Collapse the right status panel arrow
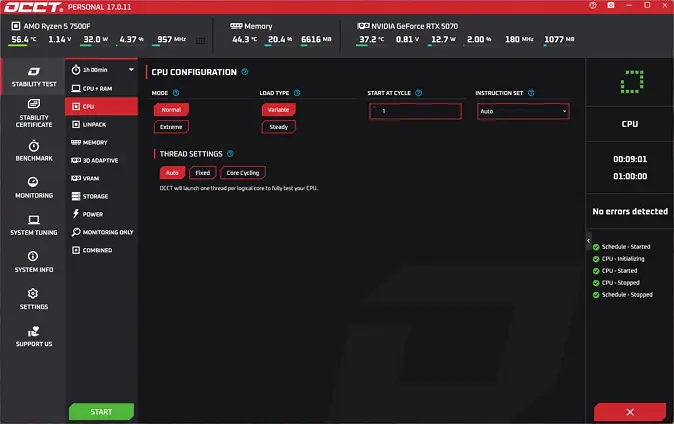The height and width of the screenshot is (424, 674). click(x=588, y=241)
